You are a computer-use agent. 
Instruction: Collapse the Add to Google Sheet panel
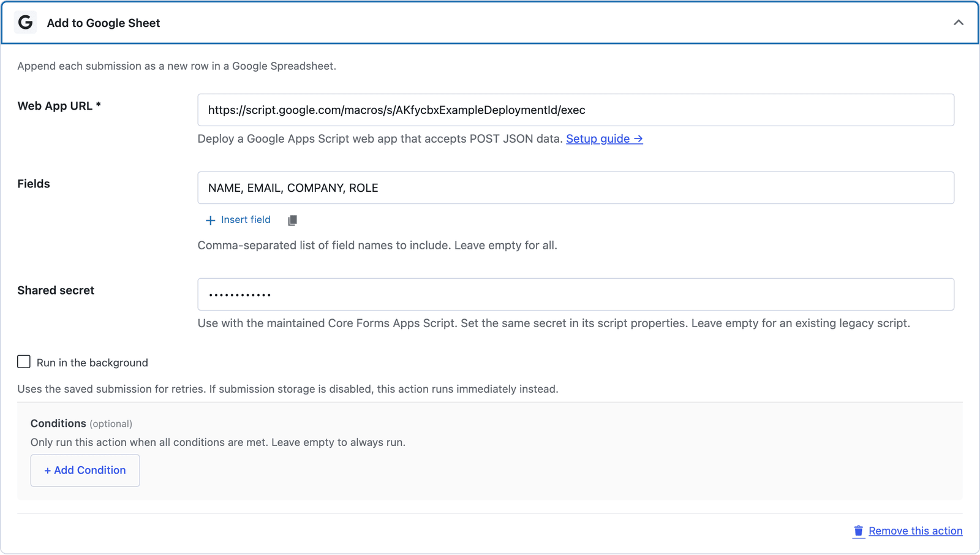[959, 23]
